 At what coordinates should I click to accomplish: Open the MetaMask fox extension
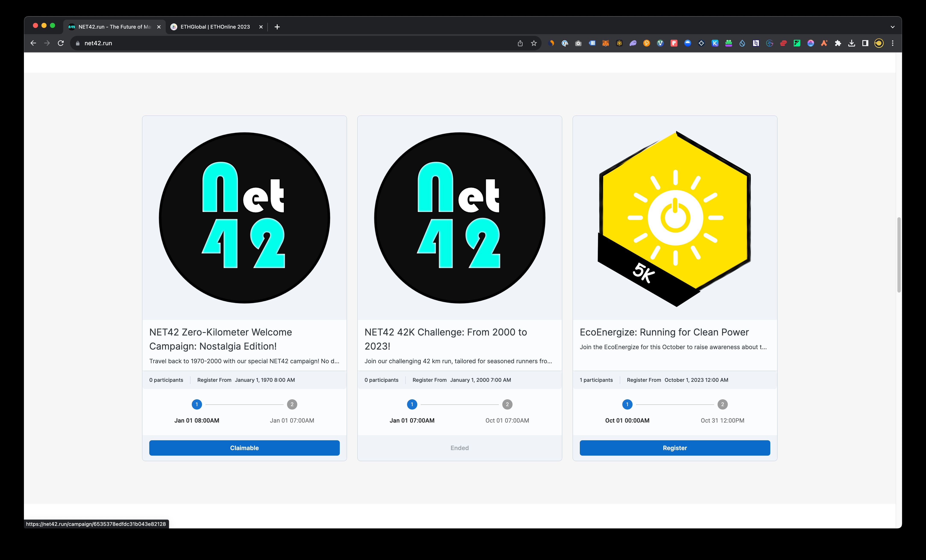605,43
